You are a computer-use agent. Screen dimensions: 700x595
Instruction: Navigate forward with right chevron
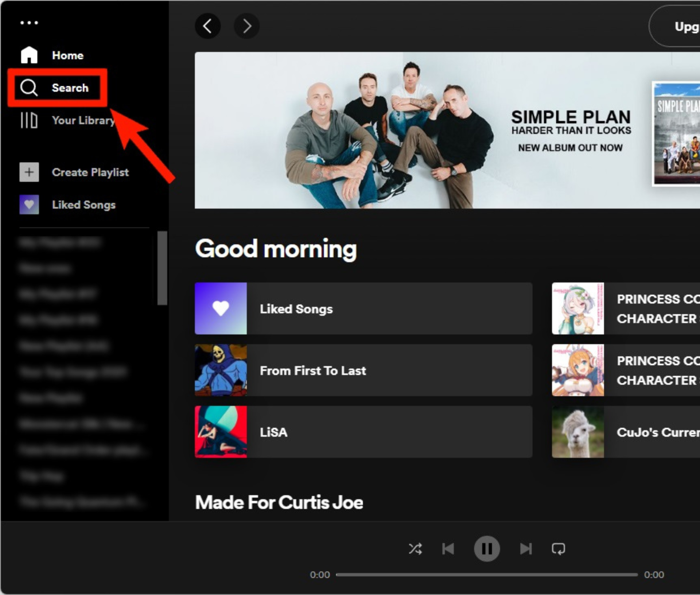(247, 26)
